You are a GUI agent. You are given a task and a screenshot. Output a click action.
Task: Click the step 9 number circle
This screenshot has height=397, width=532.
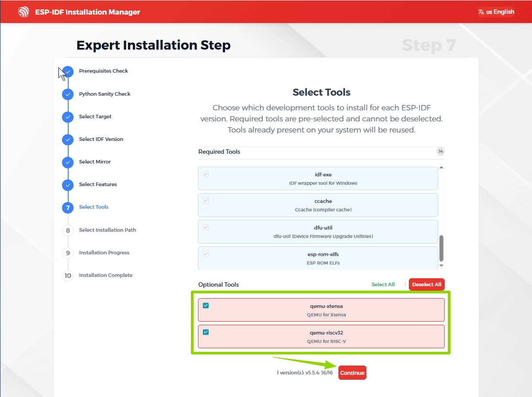pos(68,253)
